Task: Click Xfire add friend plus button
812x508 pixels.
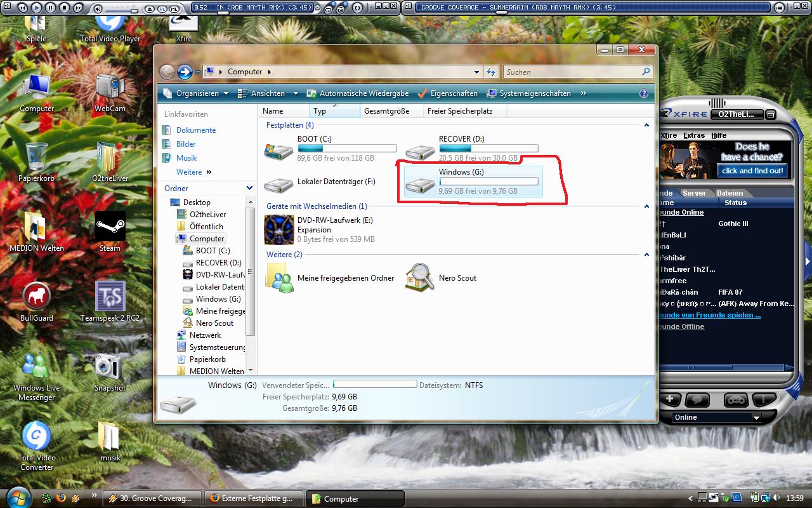Action: (671, 399)
